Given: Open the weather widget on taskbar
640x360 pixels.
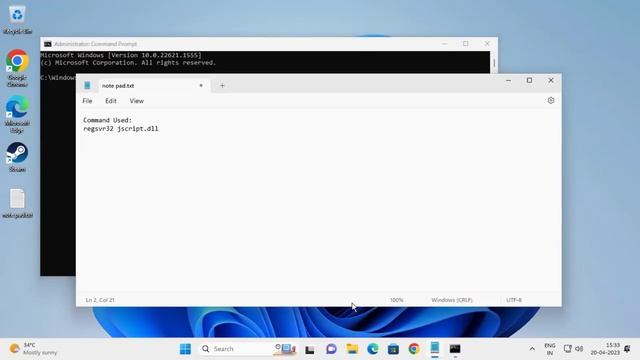Looking at the screenshot, I should point(33,349).
